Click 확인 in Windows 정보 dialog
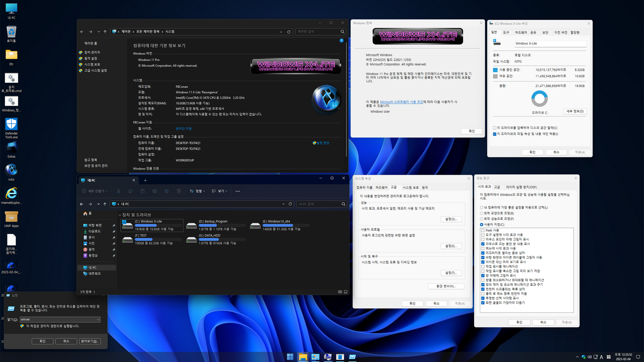 coord(472,131)
